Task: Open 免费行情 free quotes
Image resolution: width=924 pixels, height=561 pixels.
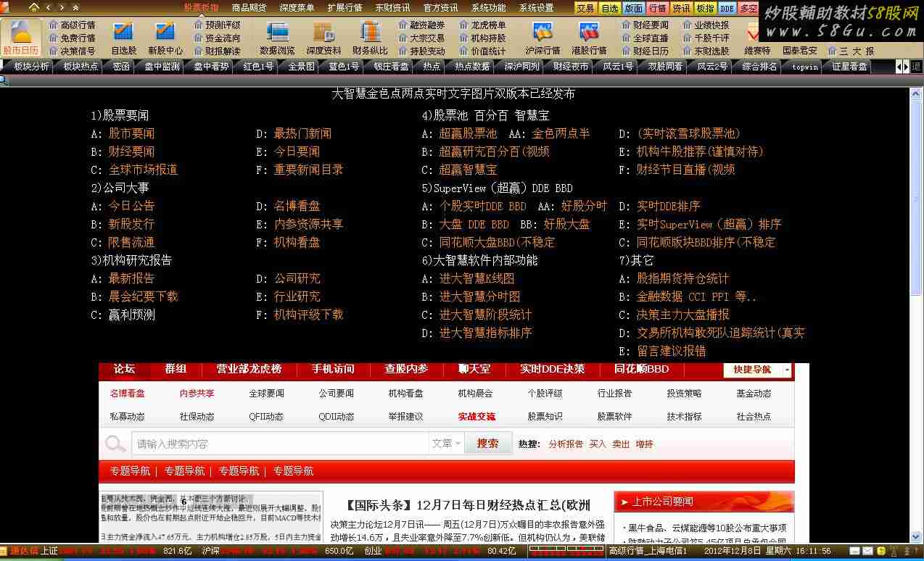Action: pos(72,38)
